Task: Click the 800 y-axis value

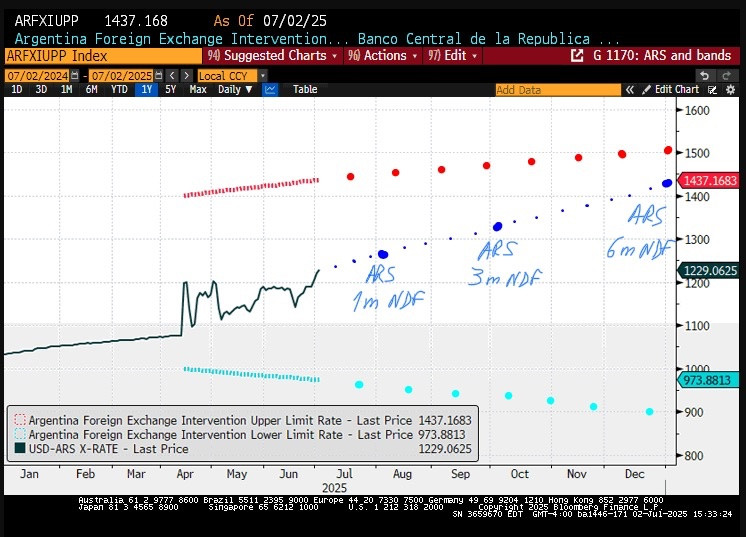Action: (x=694, y=456)
